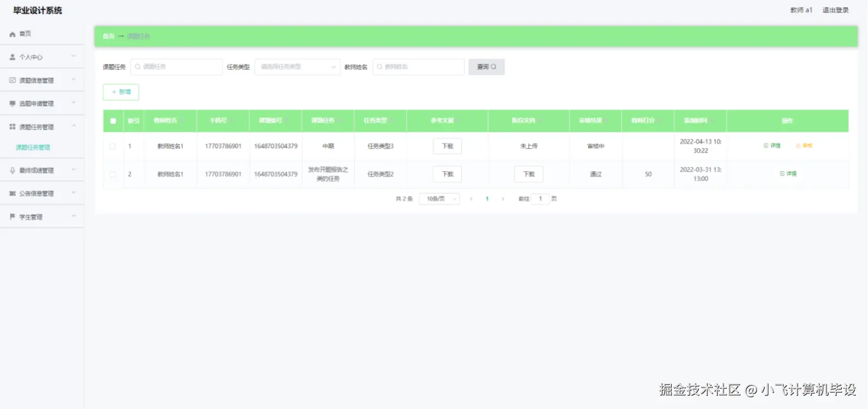This screenshot has height=409, width=868.
Task: Click the person icon beside 个人中心
Action: click(13, 57)
